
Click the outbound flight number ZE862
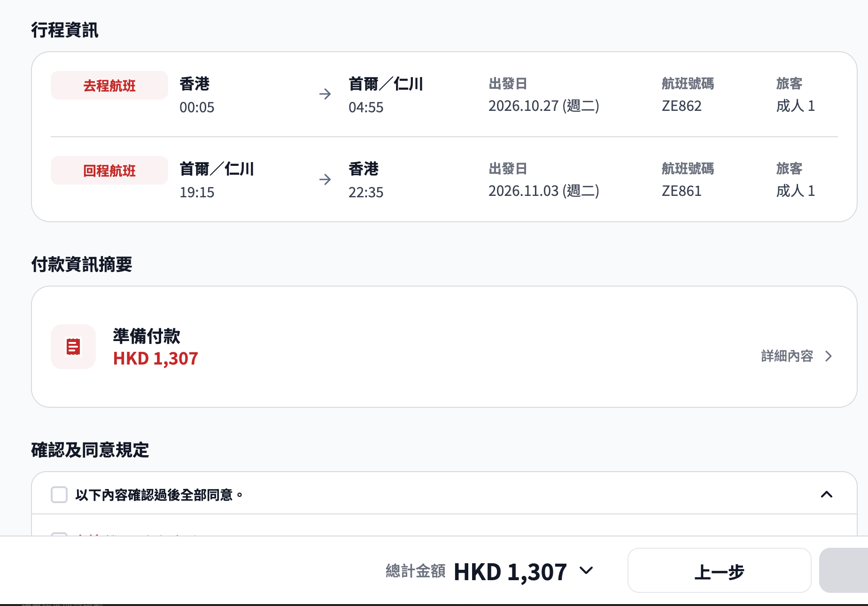click(x=682, y=106)
